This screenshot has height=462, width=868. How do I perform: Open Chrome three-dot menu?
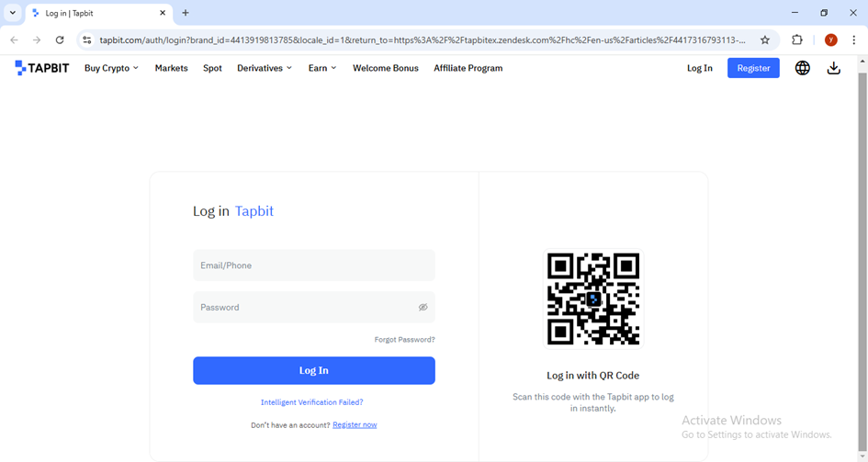[x=854, y=40]
